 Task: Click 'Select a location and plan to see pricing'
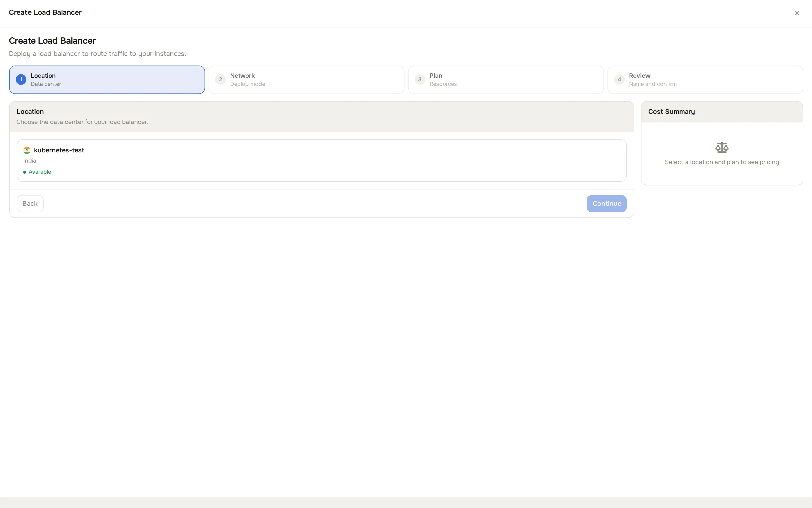coord(722,162)
